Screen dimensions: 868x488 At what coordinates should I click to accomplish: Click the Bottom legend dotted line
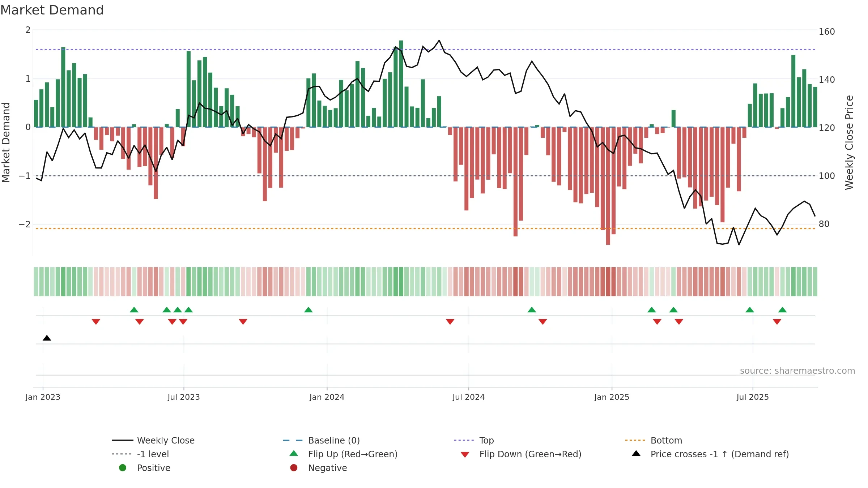click(635, 440)
